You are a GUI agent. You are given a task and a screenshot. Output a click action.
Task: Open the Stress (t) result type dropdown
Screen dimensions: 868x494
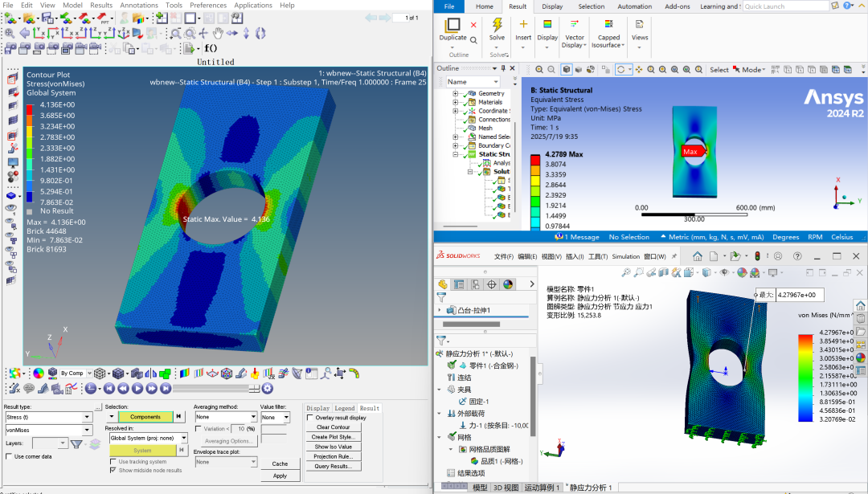87,417
